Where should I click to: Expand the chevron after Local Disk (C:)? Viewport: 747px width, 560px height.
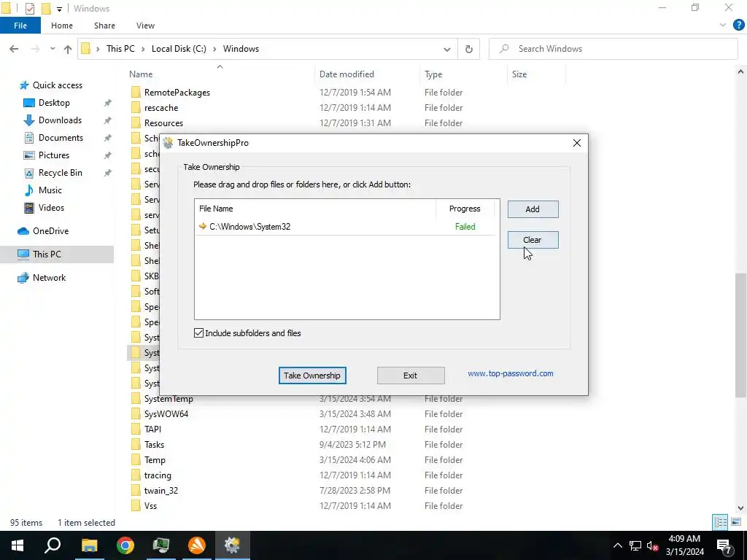[x=214, y=49]
